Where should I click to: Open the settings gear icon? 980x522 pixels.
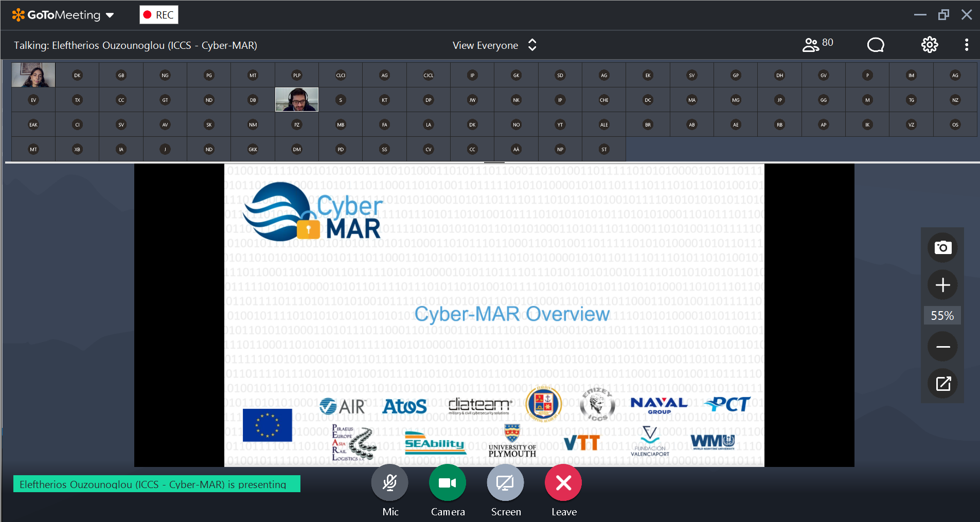[929, 45]
